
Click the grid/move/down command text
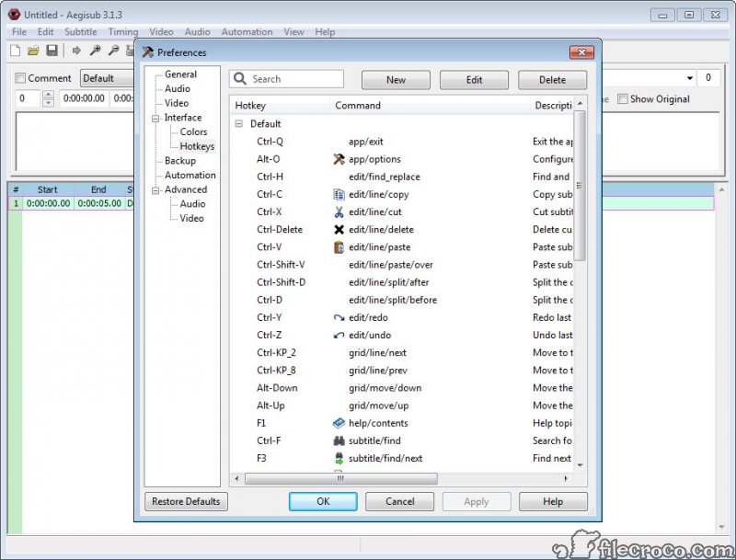(385, 388)
